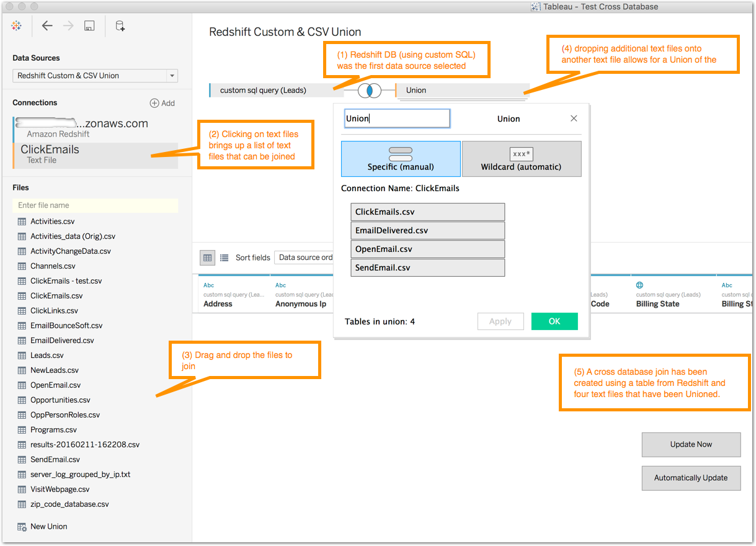
Task: Click the Address column header
Action: click(218, 304)
